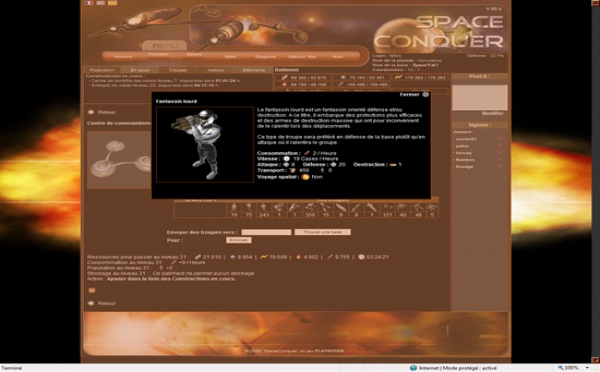Open bookmarked player Bamboo

[x=465, y=160]
